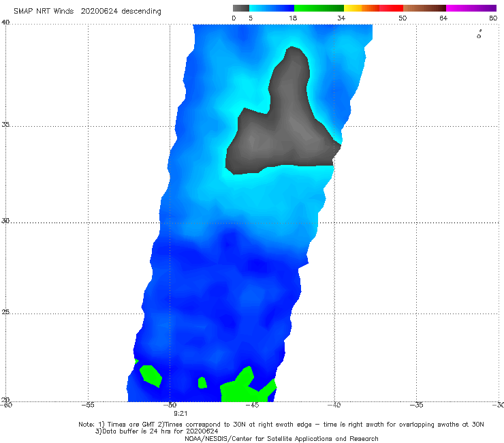The image size is (504, 443).
Task: Click the longitude label -40
Action: (x=334, y=405)
